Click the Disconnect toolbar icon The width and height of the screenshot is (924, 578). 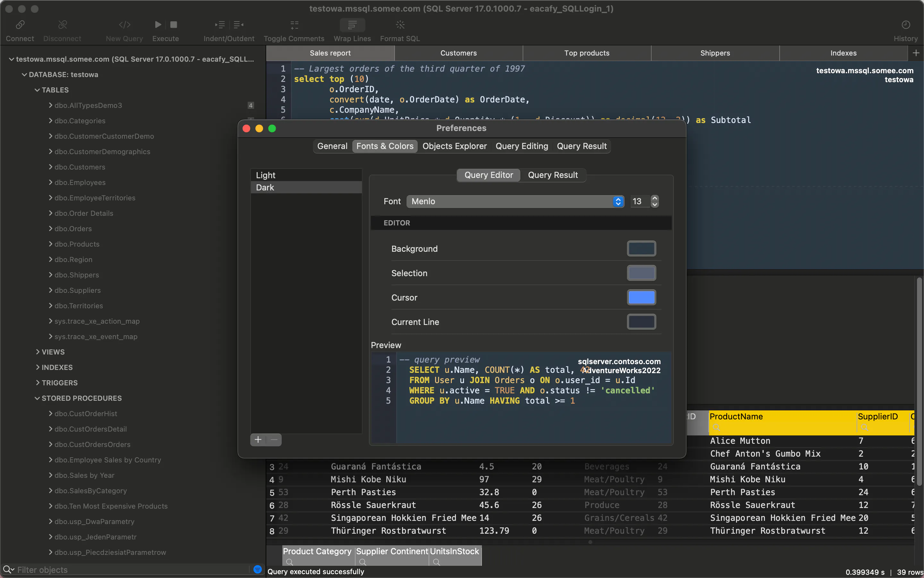click(62, 25)
